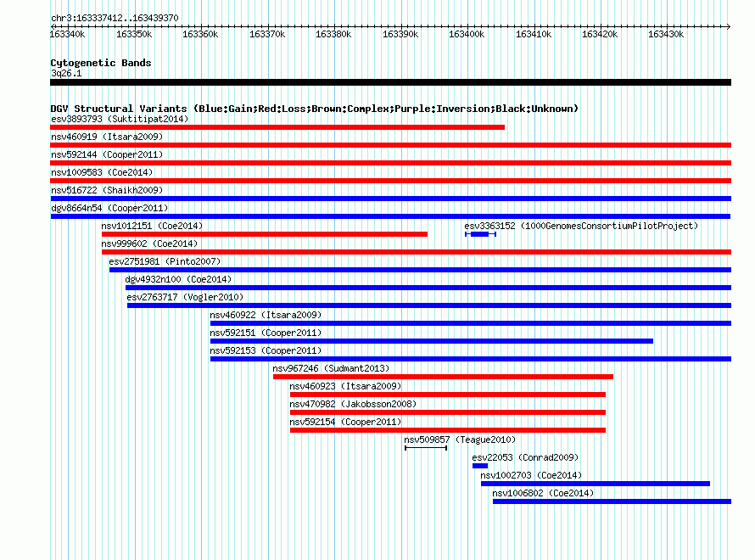Image resolution: width=755 pixels, height=560 pixels.
Task: Open dgv4932n100 (Coe2014) variant label
Action: click(x=178, y=279)
